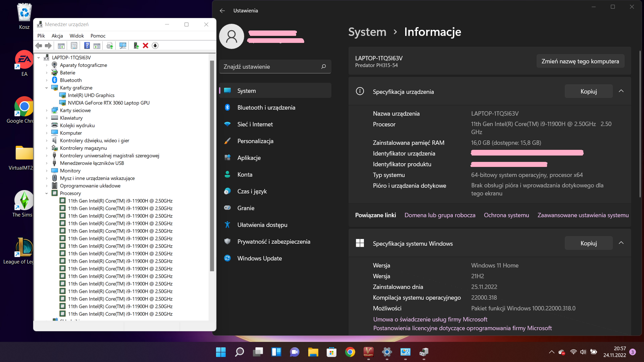Expand the Bluetooth node in Device Manager
Image resolution: width=644 pixels, height=362 pixels.
[47, 80]
